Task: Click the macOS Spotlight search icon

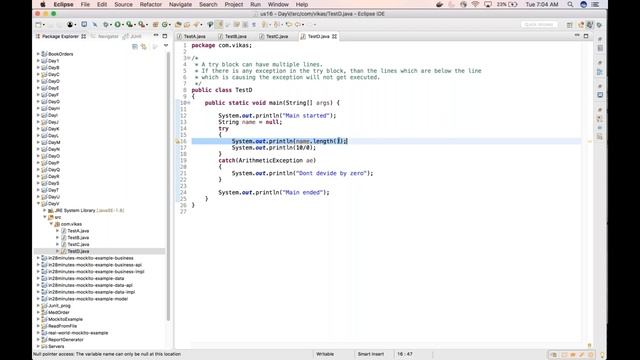Action: point(570,4)
